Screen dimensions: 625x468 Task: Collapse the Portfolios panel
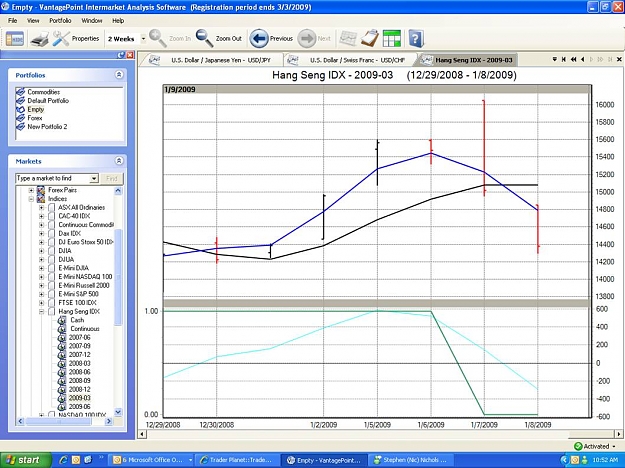tap(119, 75)
